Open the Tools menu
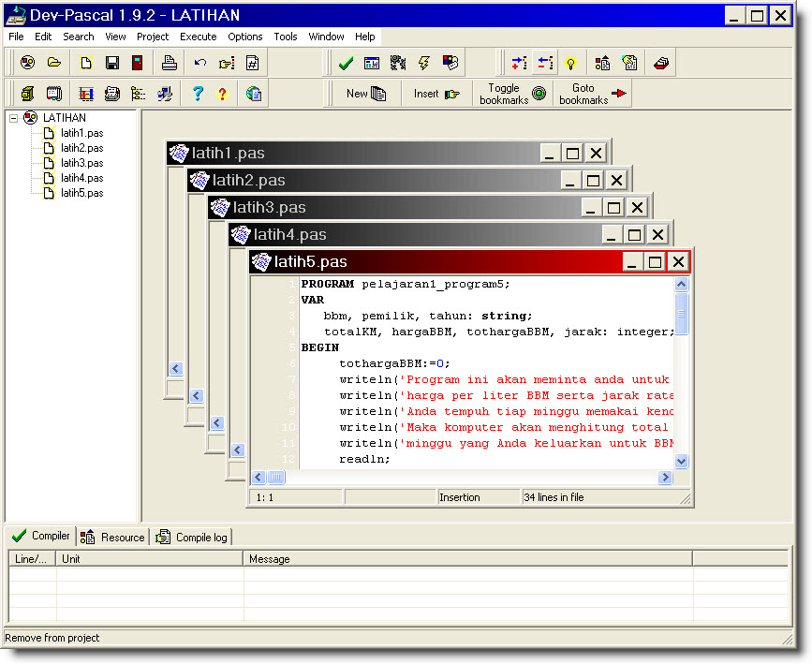The image size is (812, 664). (286, 37)
